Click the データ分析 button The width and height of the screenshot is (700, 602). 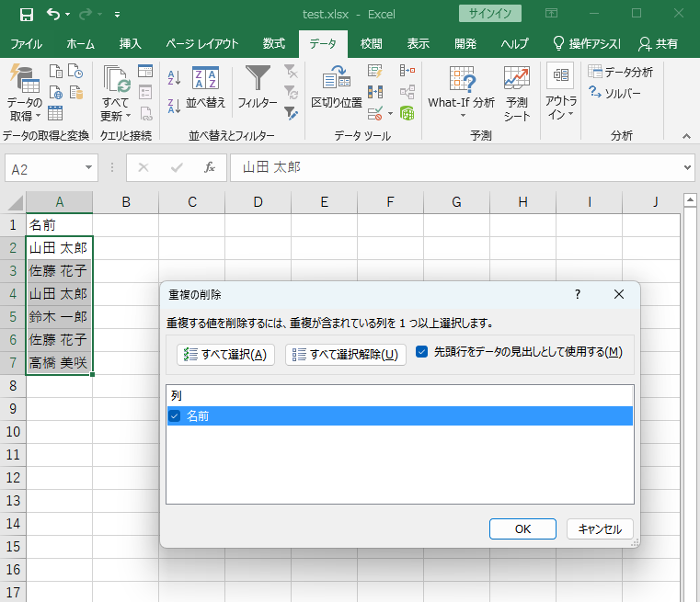[x=621, y=72]
